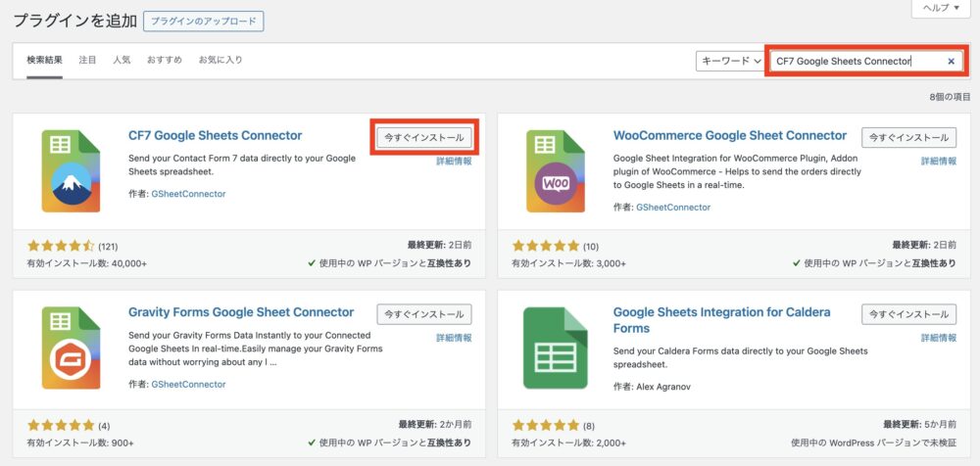The height and width of the screenshot is (466, 980).
Task: Click 最終更新: 5か月前 on Caldera Forms card
Action: click(920, 425)
